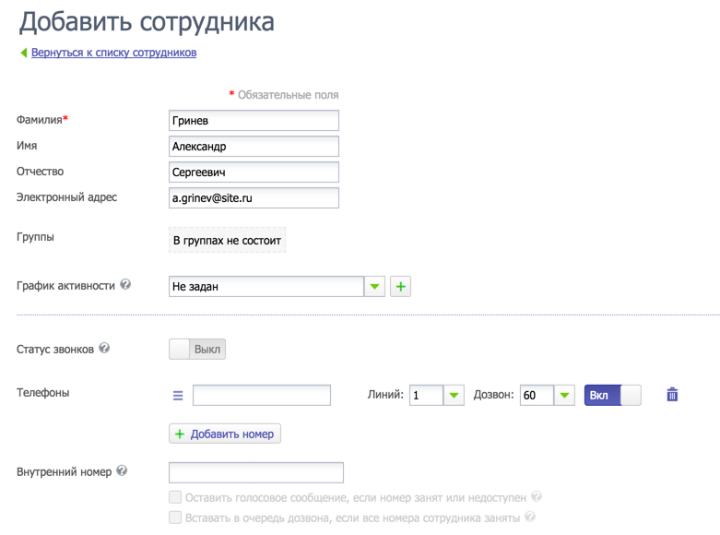Toggle the phone Вкл switch
This screenshot has height=535, width=720.
612,395
